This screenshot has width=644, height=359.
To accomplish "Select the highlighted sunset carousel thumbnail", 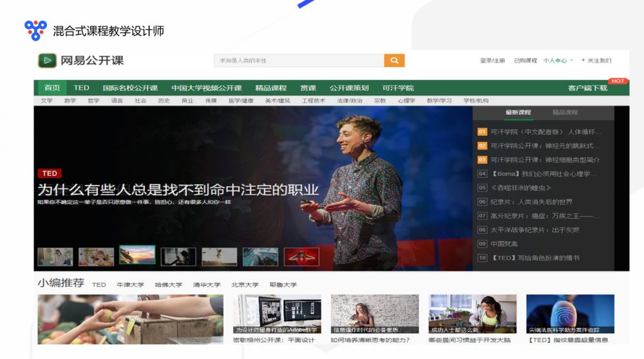I will tap(137, 255).
